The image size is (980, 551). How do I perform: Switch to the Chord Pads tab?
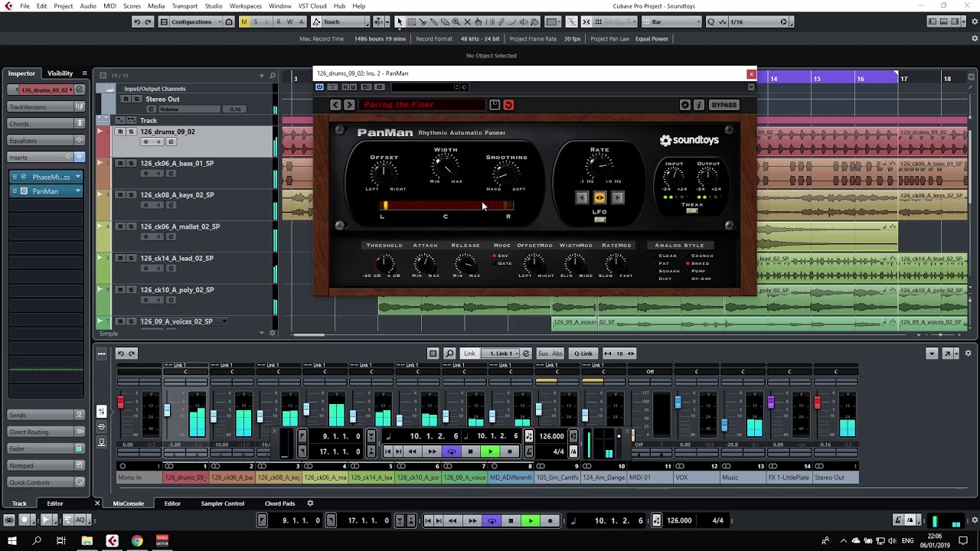[279, 504]
